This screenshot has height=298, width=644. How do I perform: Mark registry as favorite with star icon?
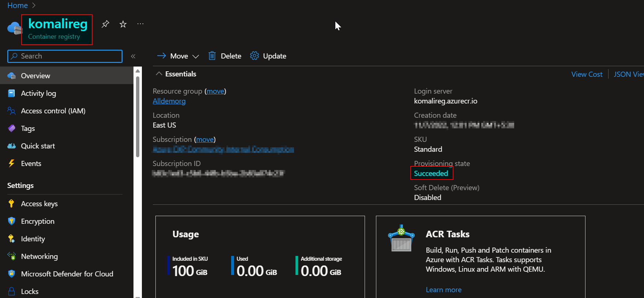(x=123, y=24)
